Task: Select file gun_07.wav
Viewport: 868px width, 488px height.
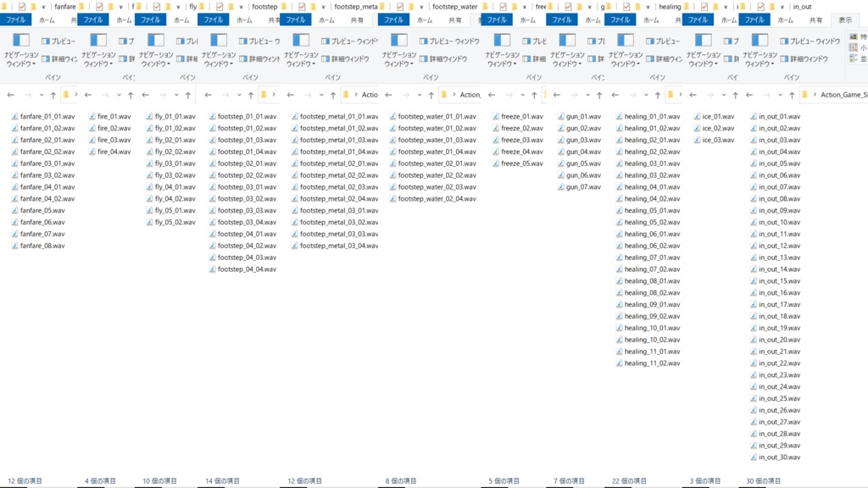Action: tap(580, 187)
